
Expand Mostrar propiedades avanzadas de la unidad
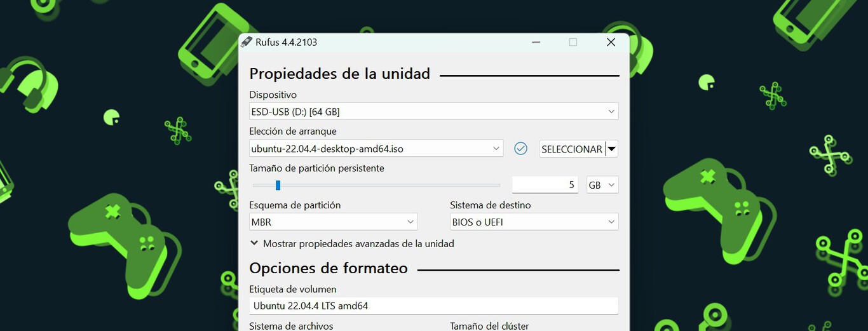point(352,243)
